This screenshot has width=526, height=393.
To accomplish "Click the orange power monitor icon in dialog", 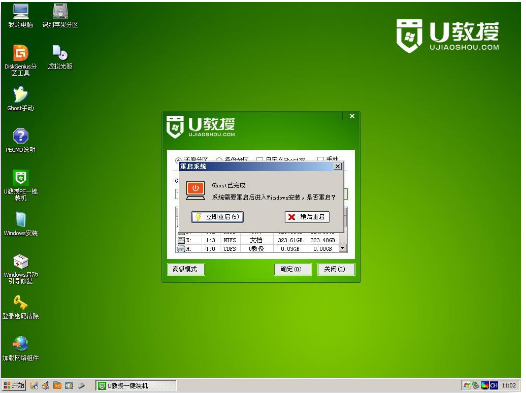I will click(195, 190).
